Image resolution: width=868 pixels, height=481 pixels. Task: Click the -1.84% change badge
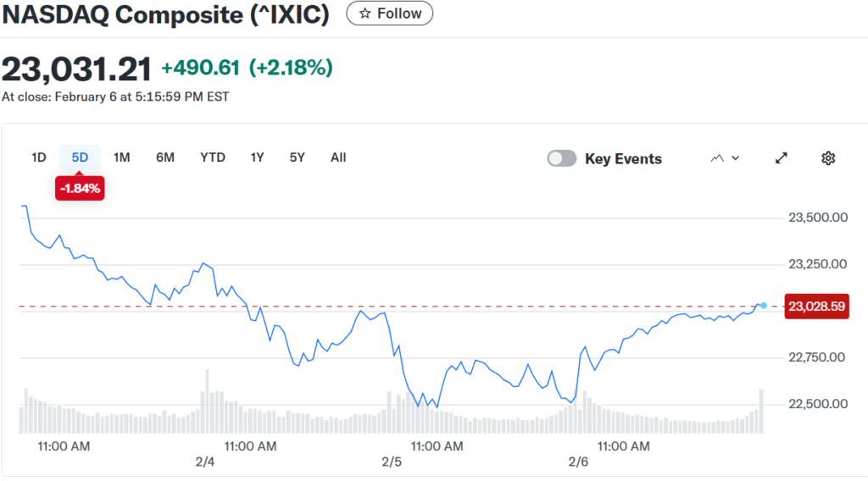80,189
